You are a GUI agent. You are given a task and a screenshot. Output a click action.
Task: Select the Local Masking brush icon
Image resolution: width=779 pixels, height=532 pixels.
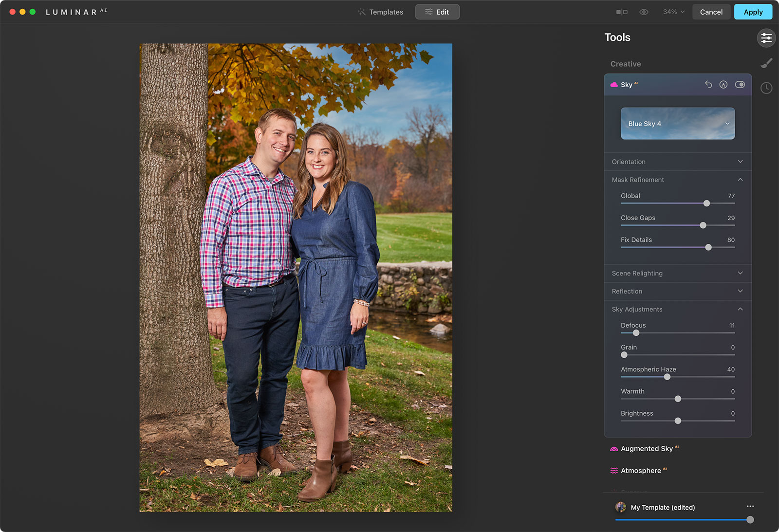[x=766, y=63]
